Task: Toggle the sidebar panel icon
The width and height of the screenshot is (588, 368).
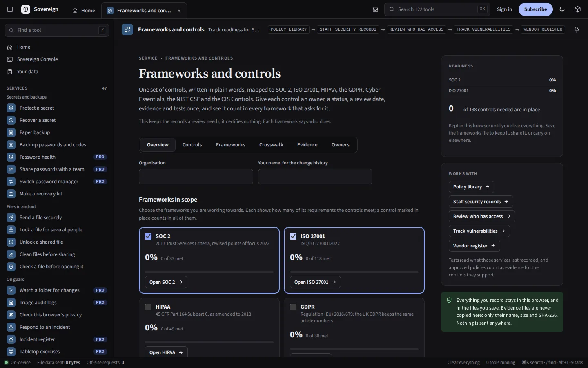Action: click(x=10, y=9)
